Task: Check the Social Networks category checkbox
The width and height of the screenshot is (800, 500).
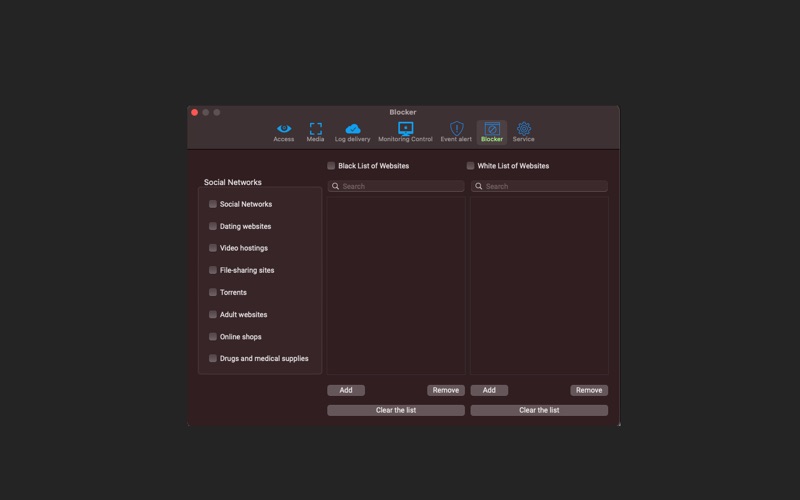Action: [213, 204]
